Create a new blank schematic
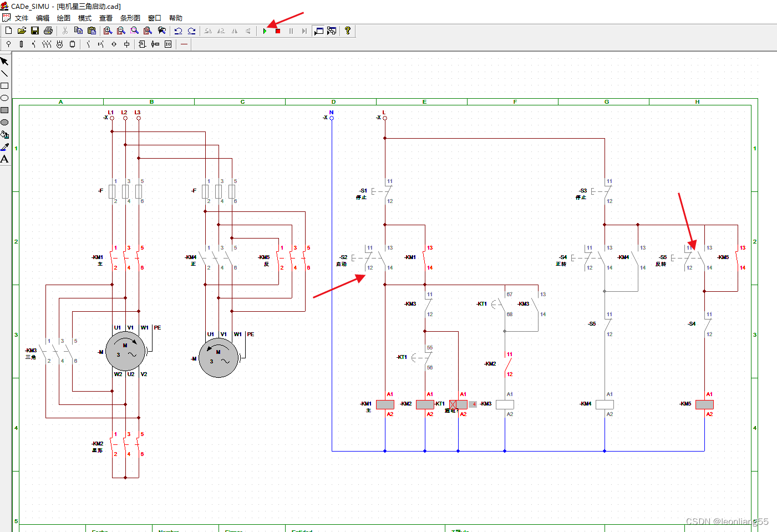Screen dimensions: 777x532 [x=8, y=31]
